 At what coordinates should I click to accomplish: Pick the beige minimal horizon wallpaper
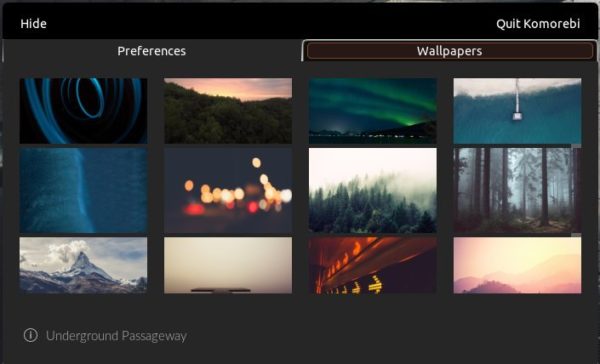[x=228, y=265]
